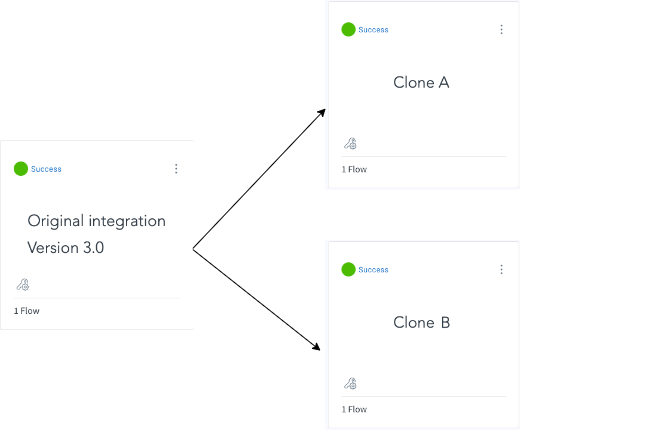Select the Clone B title
This screenshot has height=434, width=661.
click(422, 323)
